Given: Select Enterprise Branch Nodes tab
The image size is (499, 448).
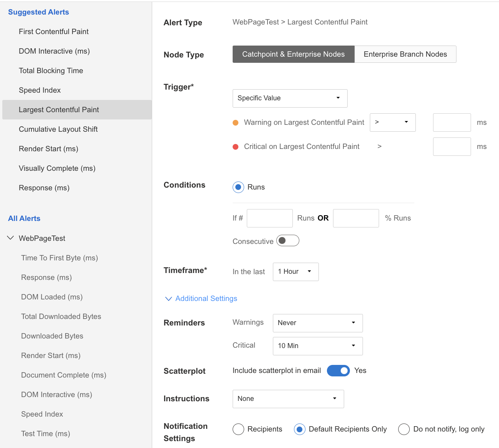Looking at the screenshot, I should tap(405, 54).
